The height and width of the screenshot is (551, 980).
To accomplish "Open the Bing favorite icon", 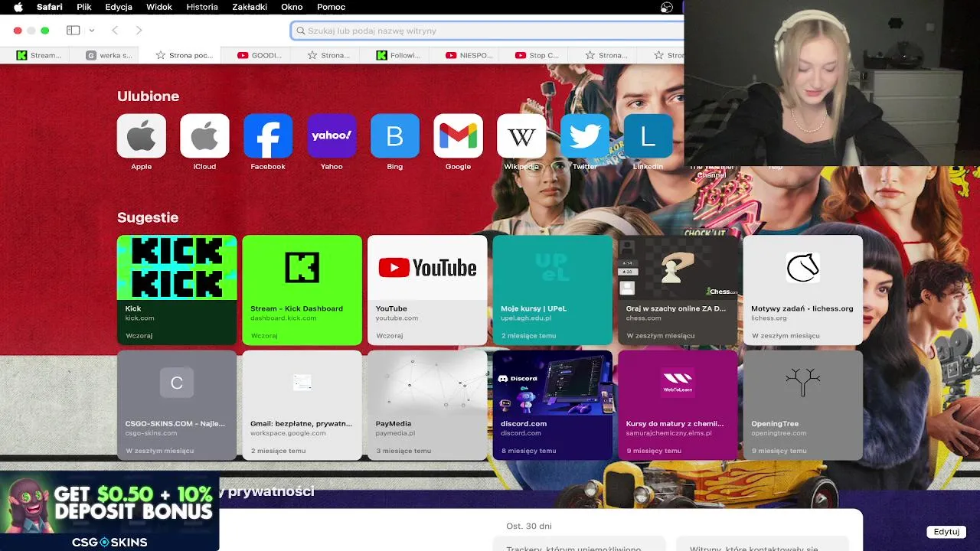I will tap(395, 136).
